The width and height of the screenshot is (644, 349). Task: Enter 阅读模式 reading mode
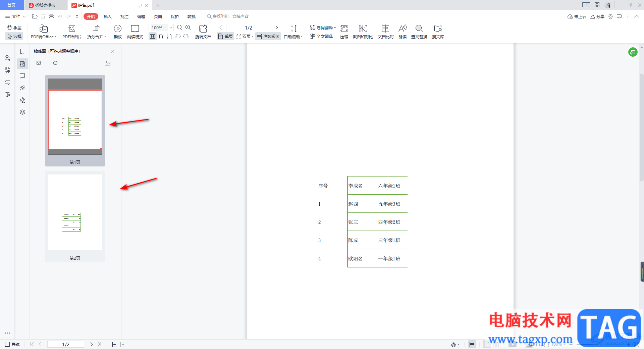pos(135,32)
